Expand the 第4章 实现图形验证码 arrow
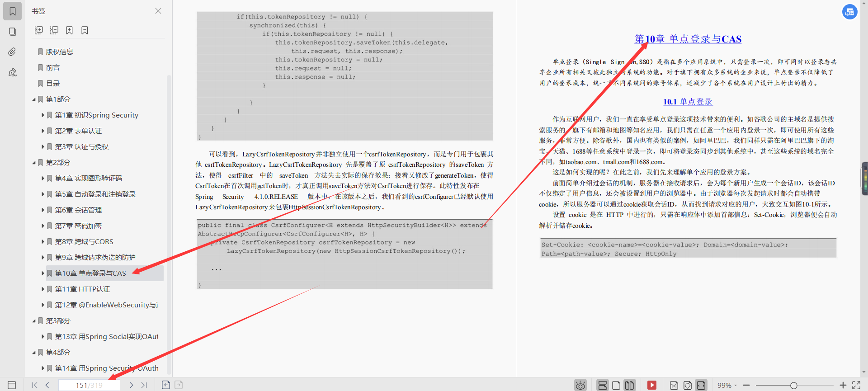This screenshot has width=868, height=391. click(x=43, y=179)
